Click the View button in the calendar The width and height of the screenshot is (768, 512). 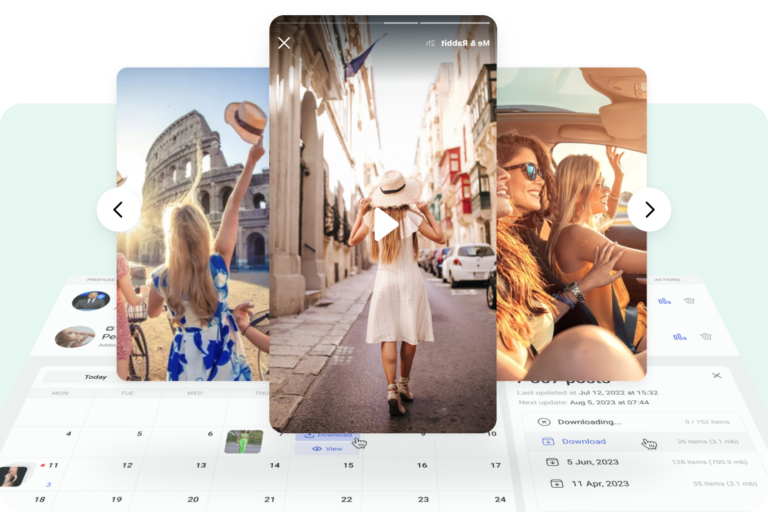(x=327, y=449)
